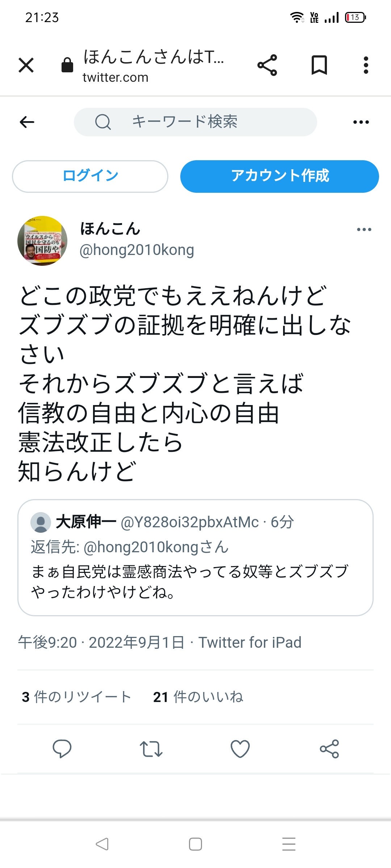
Task: Tap the アカウント作成 button
Action: click(x=279, y=176)
